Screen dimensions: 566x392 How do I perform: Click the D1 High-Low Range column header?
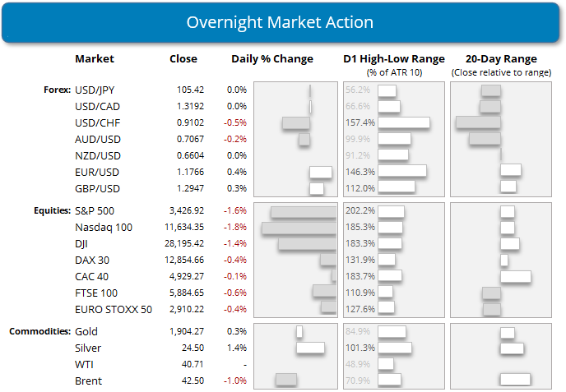pyautogui.click(x=393, y=58)
